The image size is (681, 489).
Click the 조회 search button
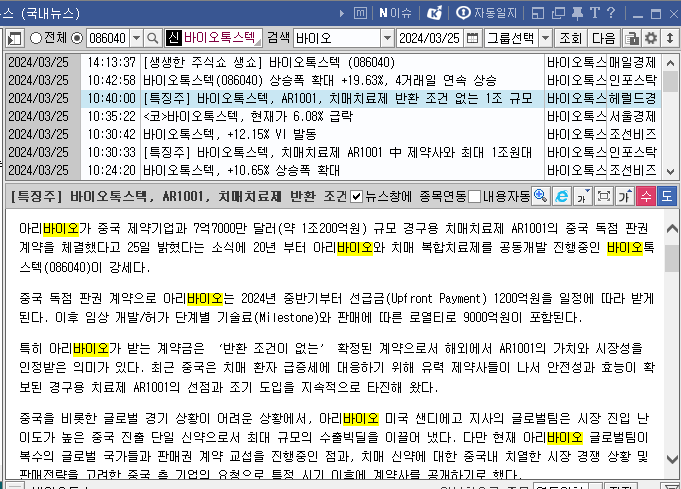(570, 38)
